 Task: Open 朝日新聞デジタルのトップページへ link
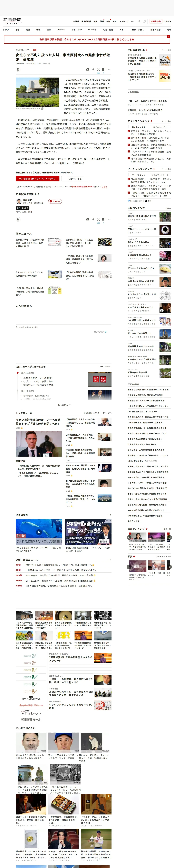[97, 413]
